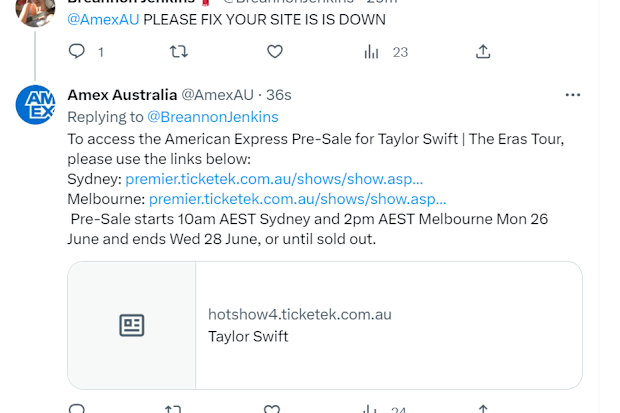This screenshot has width=620, height=413.
Task: Open @BreannonJenkins replying-to link
Action: click(x=213, y=117)
